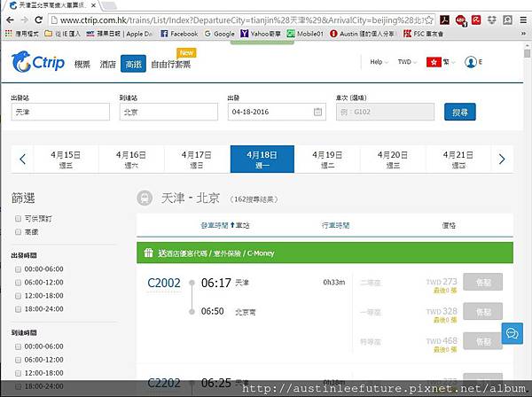
Task: Click the TWD 328 first class button
Action: pyautogui.click(x=483, y=312)
